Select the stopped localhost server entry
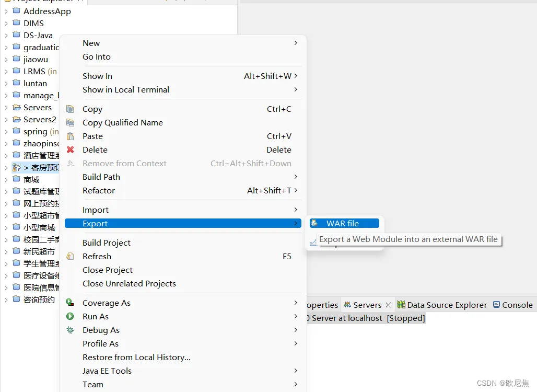This screenshot has width=537, height=392. click(366, 318)
